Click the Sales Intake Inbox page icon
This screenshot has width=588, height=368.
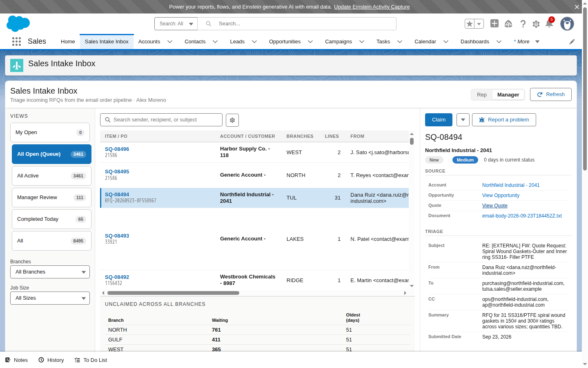[x=17, y=65]
